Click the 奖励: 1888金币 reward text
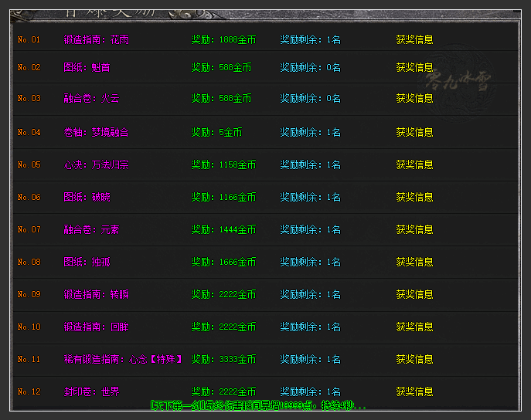 pos(223,39)
